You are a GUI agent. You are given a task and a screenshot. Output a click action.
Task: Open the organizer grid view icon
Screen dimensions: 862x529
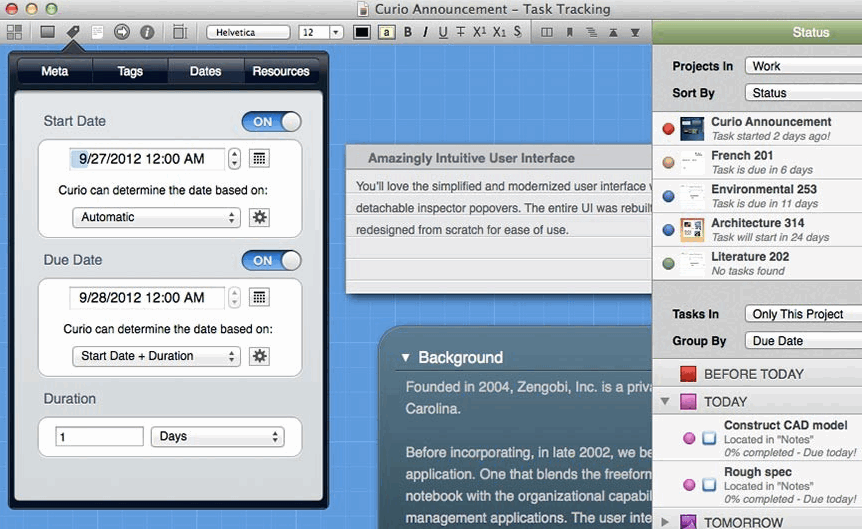tap(14, 32)
